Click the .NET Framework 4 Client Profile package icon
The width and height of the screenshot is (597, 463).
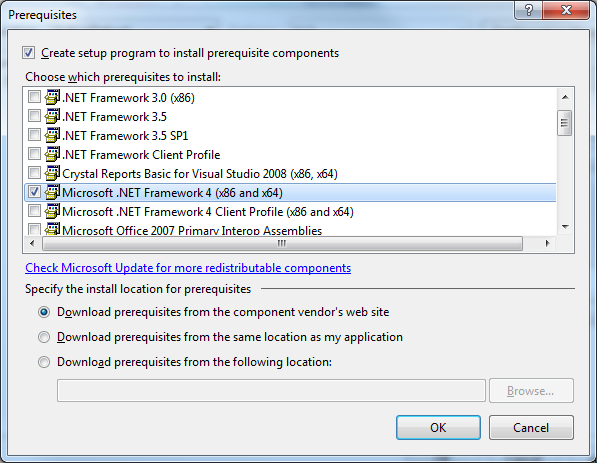[52, 211]
